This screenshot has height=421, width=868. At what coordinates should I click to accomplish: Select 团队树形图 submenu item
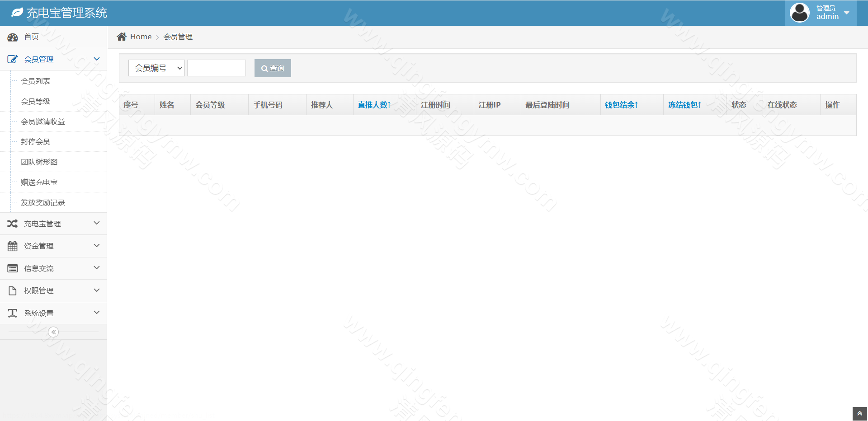click(39, 162)
